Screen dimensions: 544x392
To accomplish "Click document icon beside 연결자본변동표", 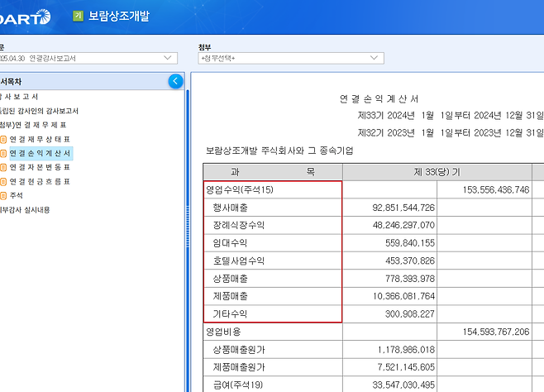I will (3, 168).
